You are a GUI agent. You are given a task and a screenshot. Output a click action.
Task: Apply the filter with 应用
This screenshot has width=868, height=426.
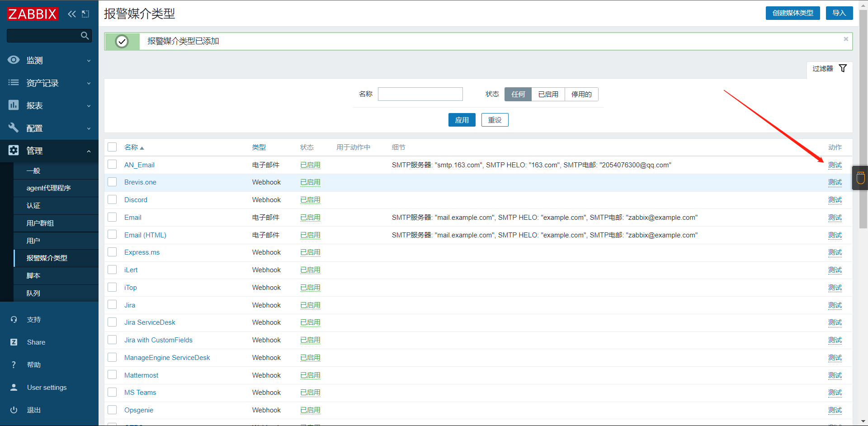coord(462,120)
